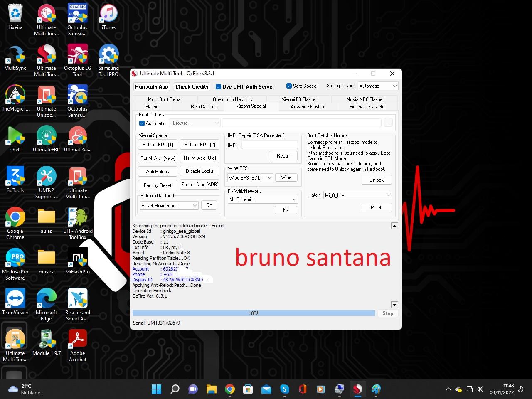
Task: Switch to the Qualcomm Heuristic tab
Action: [232, 99]
